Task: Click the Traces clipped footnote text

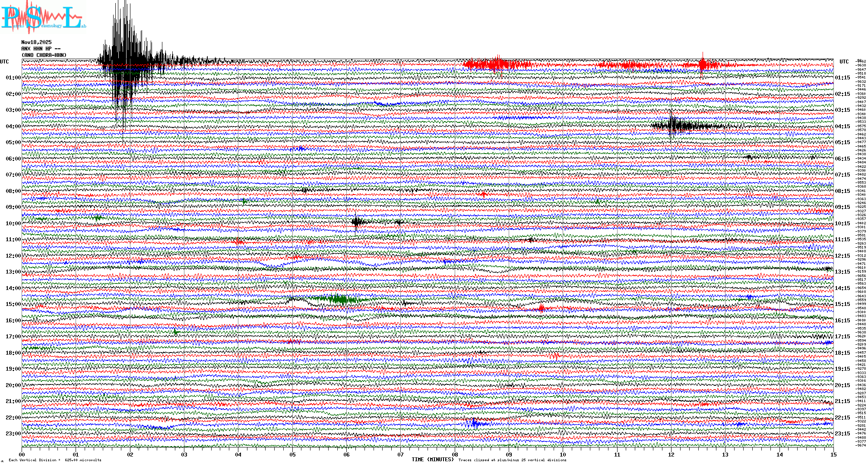Action: [x=512, y=460]
